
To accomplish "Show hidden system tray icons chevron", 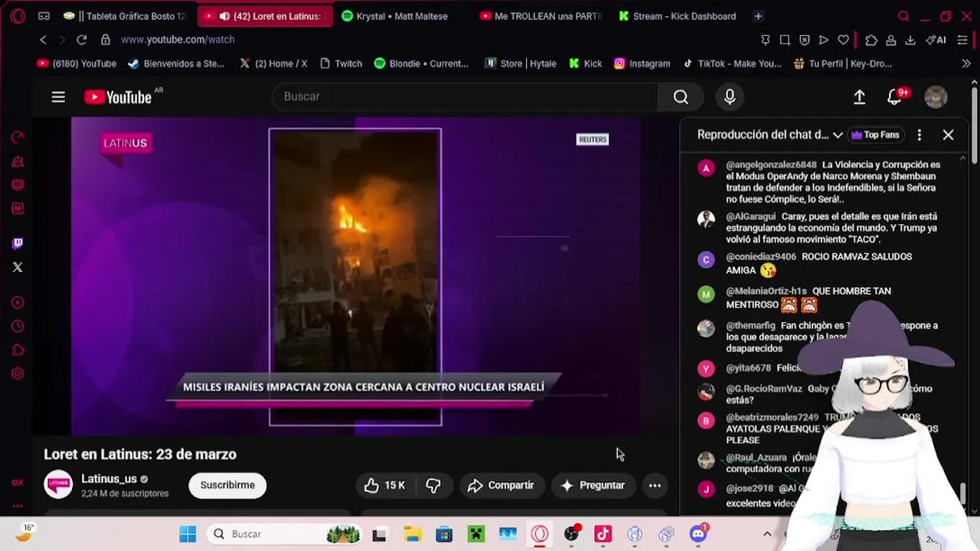I will tap(767, 534).
